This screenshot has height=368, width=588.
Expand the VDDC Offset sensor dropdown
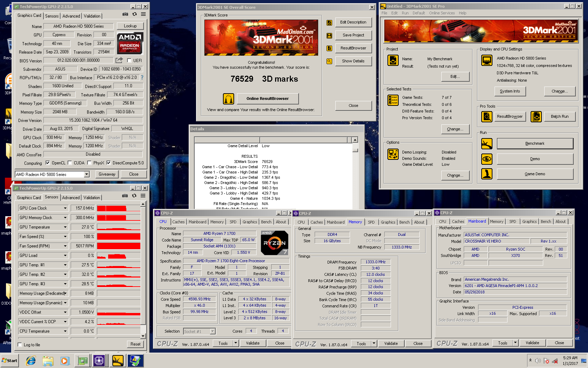click(x=65, y=312)
